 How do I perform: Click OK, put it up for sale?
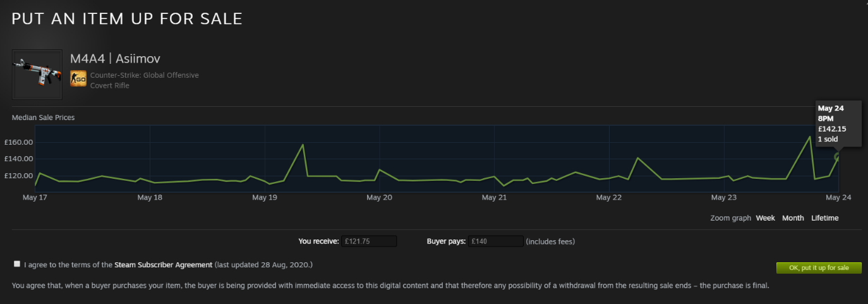819,268
